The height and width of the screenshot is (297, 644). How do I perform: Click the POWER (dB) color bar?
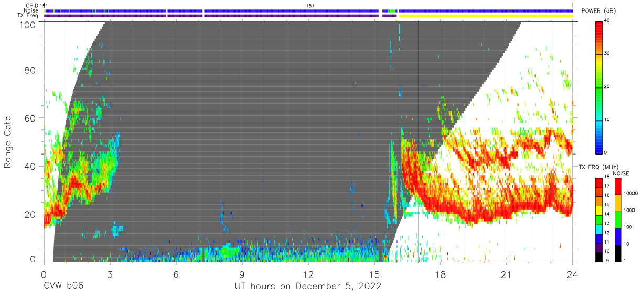(x=599, y=86)
